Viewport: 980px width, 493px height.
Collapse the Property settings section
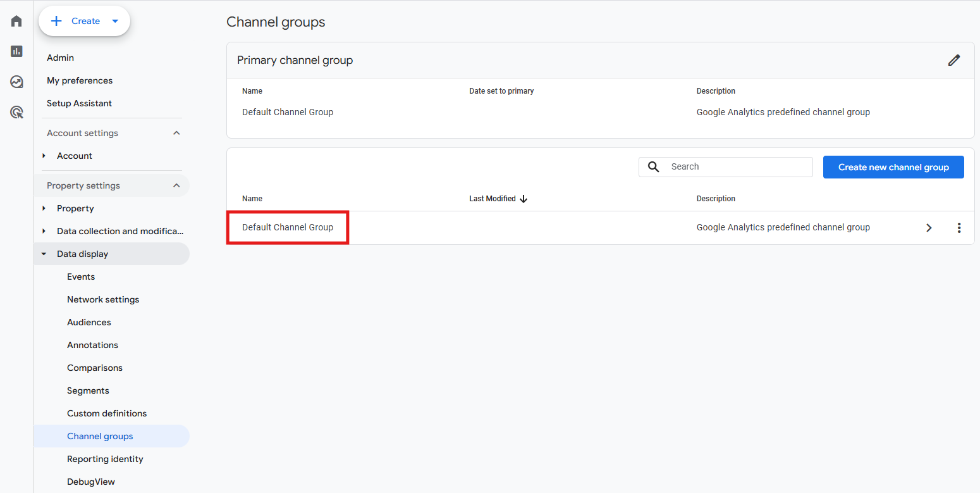point(176,185)
